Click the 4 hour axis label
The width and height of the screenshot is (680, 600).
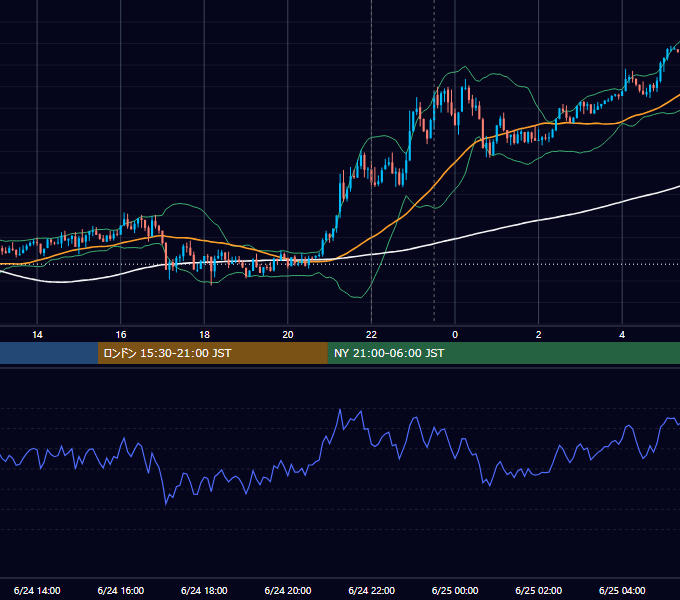click(x=622, y=335)
